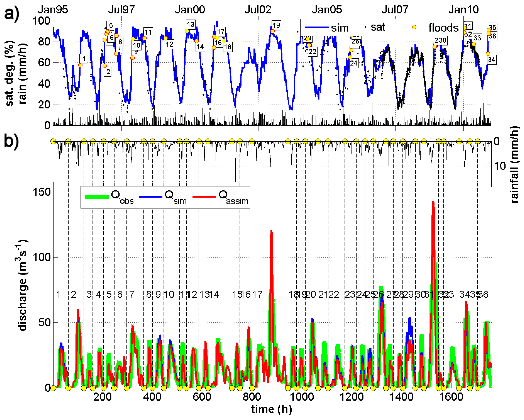This screenshot has width=524, height=420.
Task: Click the Jul07 date tick label
Action: click(x=395, y=10)
